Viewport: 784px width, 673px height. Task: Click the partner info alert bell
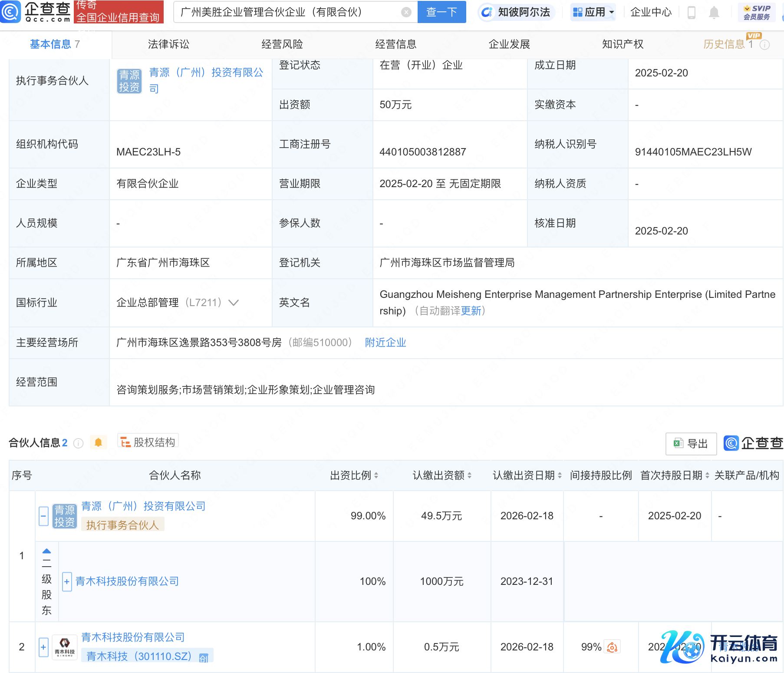pos(98,442)
